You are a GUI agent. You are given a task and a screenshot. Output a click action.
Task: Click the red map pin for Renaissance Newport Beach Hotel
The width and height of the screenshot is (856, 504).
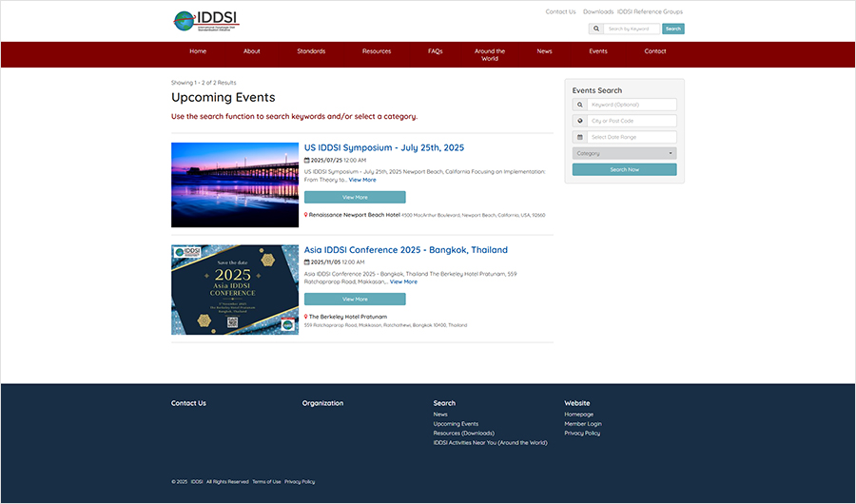pyautogui.click(x=305, y=215)
